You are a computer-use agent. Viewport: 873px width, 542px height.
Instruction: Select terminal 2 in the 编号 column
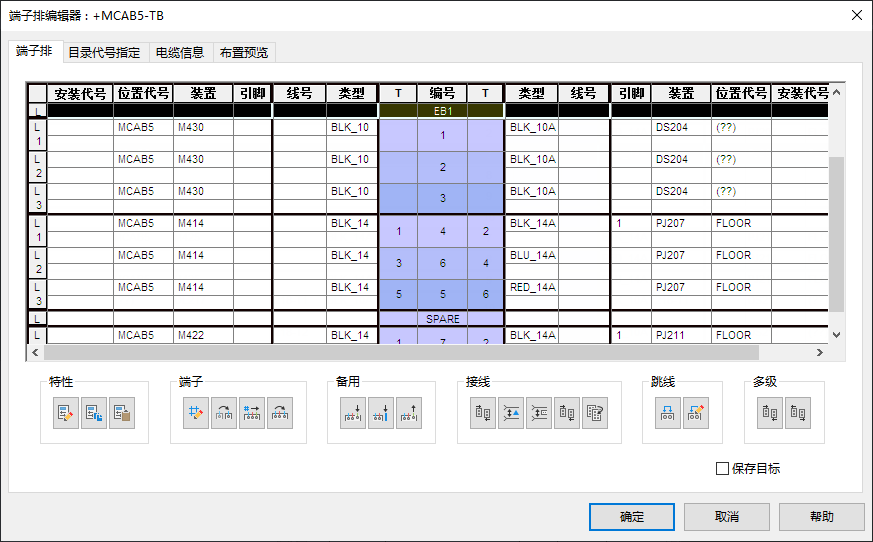tap(442, 167)
